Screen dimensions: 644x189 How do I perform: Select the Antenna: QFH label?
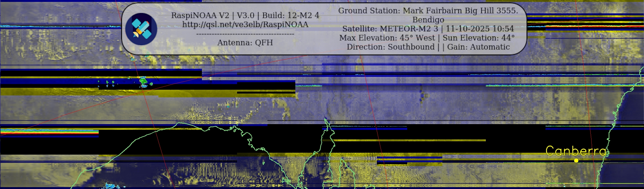tap(245, 43)
